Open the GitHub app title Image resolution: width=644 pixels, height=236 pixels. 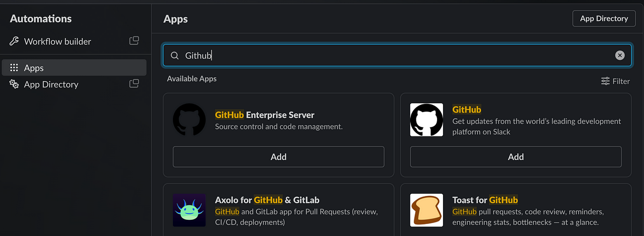coord(467,109)
